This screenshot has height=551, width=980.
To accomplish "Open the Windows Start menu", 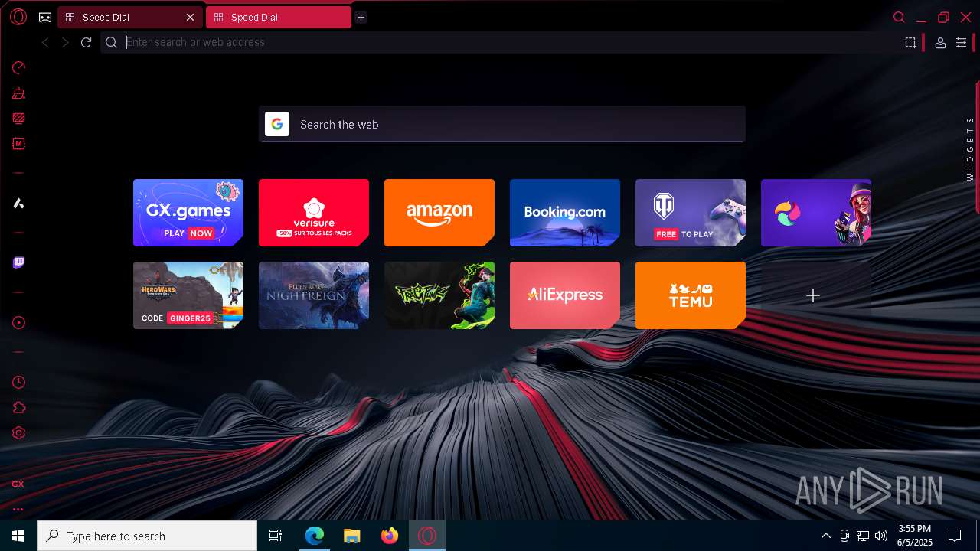I will 18,536.
